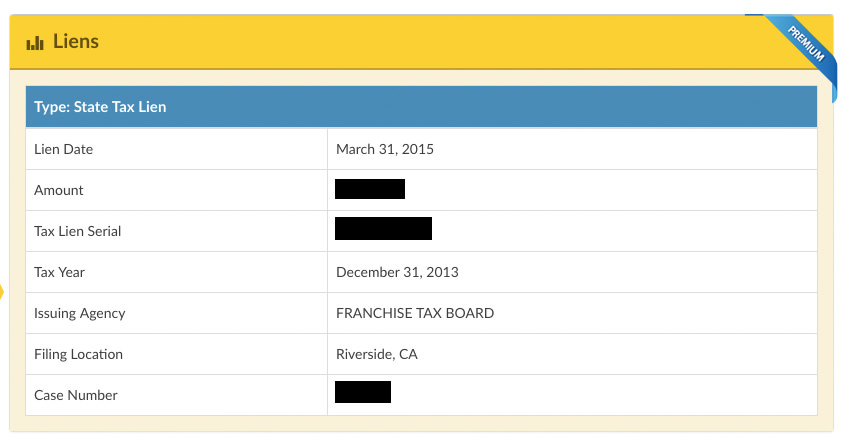
Task: Click the Liens section heading
Action: pyautogui.click(x=76, y=42)
